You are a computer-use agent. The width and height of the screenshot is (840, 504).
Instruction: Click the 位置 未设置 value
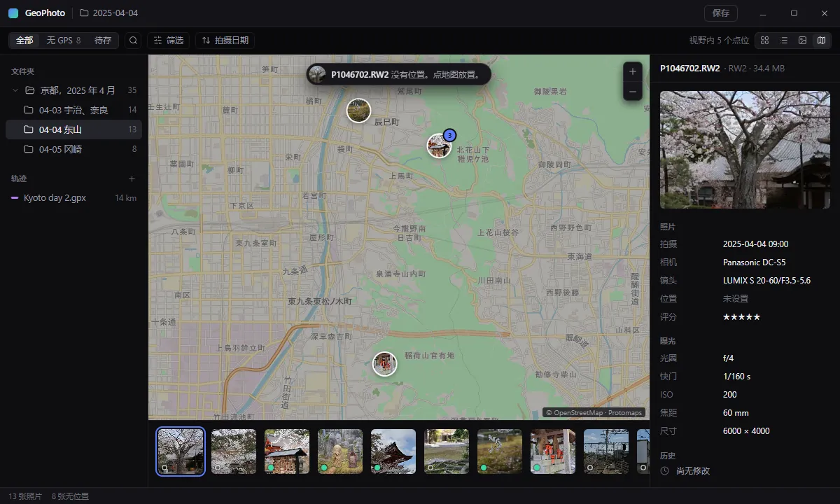click(736, 299)
